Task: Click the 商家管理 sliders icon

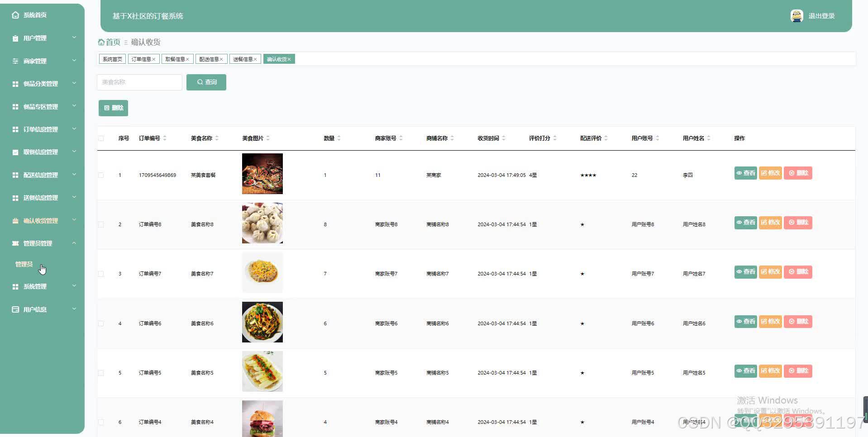Action: tap(15, 61)
